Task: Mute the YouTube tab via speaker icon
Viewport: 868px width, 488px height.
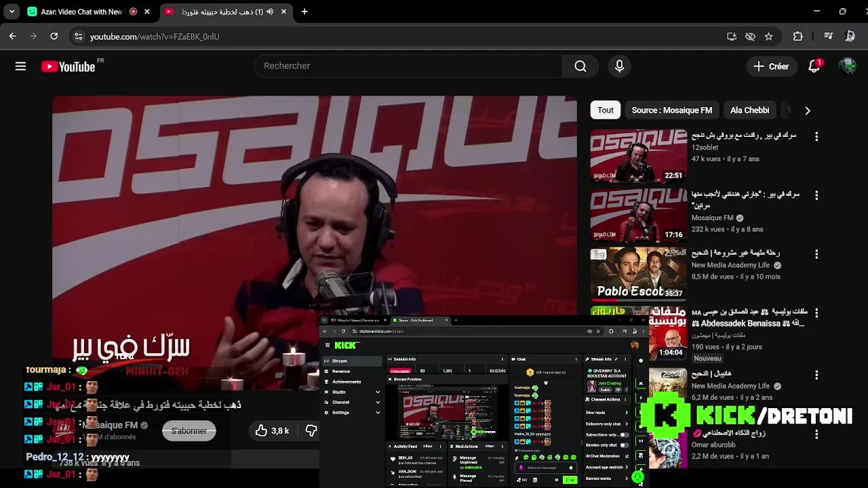Action: click(270, 12)
